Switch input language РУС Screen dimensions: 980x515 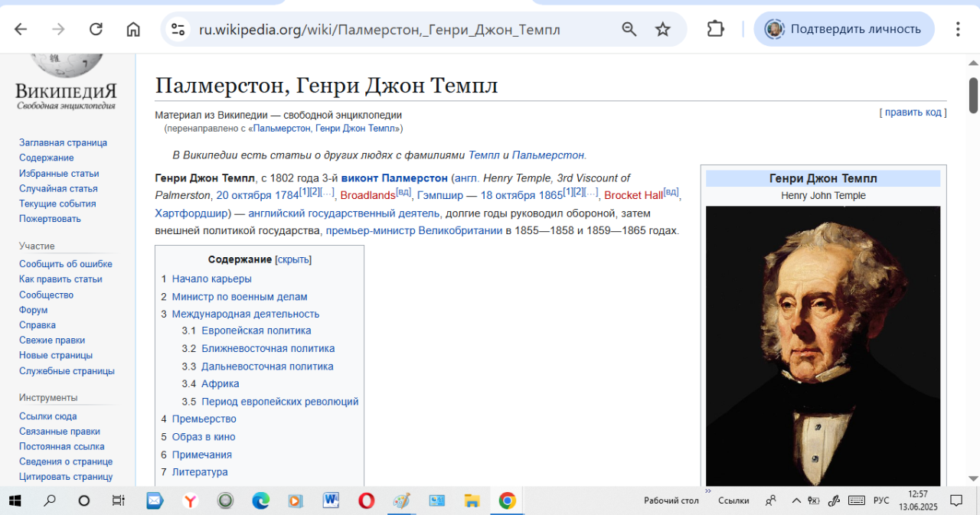point(882,500)
